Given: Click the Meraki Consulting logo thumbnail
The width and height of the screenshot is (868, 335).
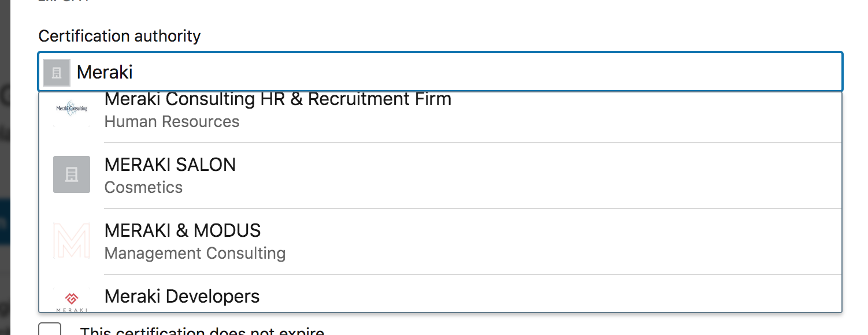Looking at the screenshot, I should coord(72,109).
